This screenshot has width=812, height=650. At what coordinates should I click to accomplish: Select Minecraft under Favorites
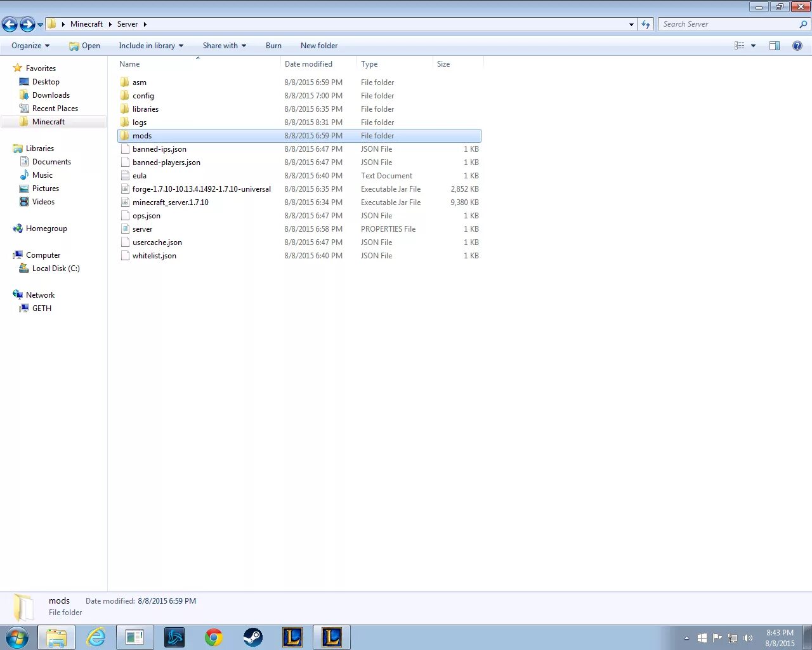(48, 122)
